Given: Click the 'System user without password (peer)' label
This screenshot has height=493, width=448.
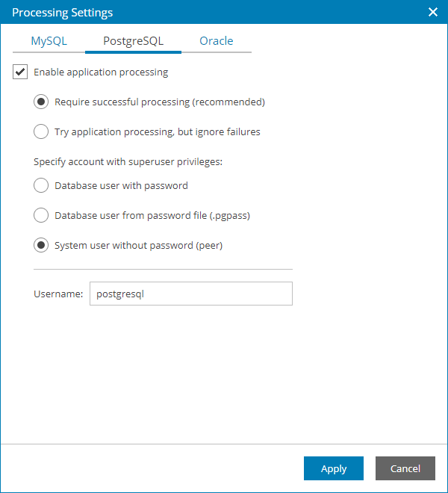Looking at the screenshot, I should tap(138, 246).
